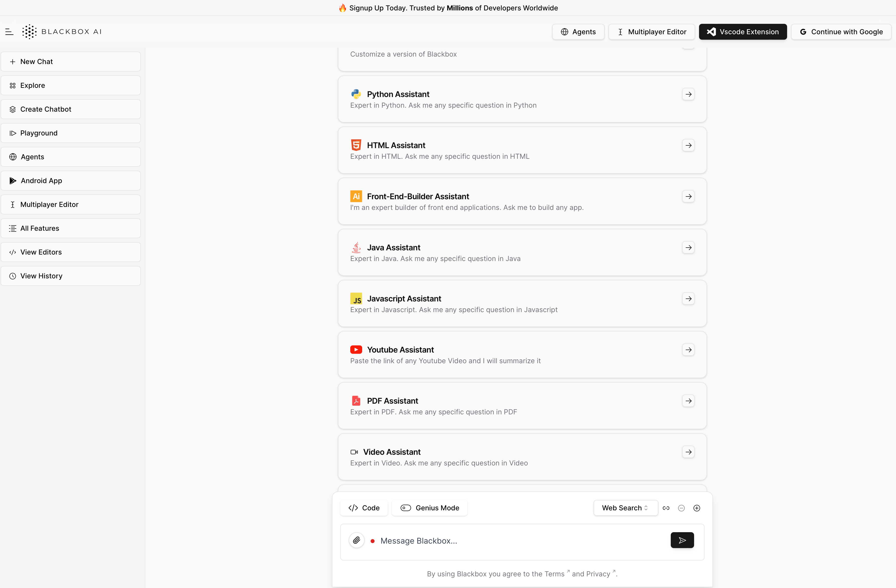This screenshot has height=588, width=896.
Task: Collapse sidebar with hamburger menu icon
Action: pos(9,32)
